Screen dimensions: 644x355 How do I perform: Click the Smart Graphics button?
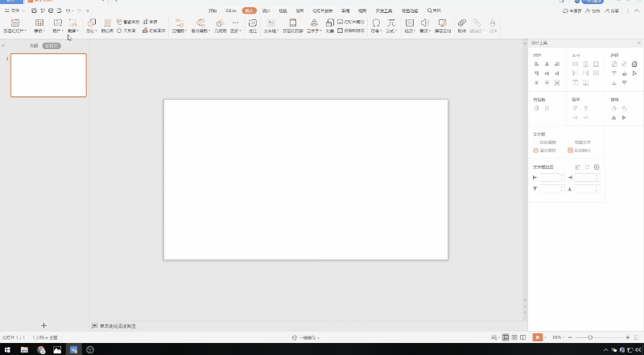coord(128,22)
